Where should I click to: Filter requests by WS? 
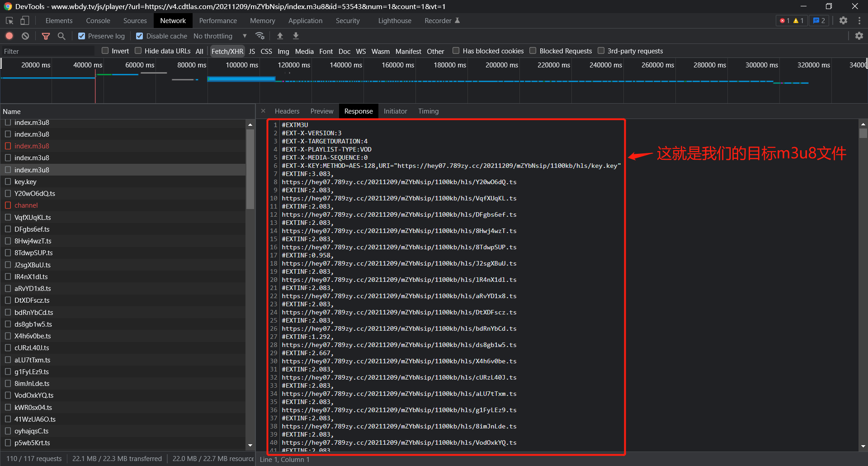point(361,51)
